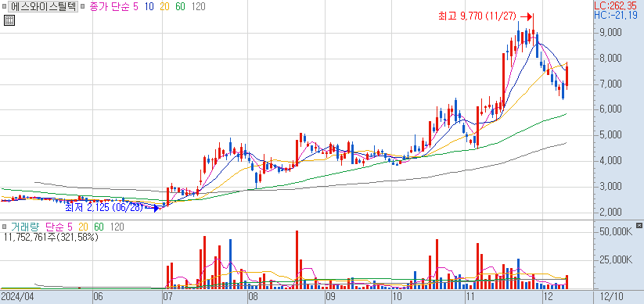Select the volume 5-day average label

click(70, 227)
